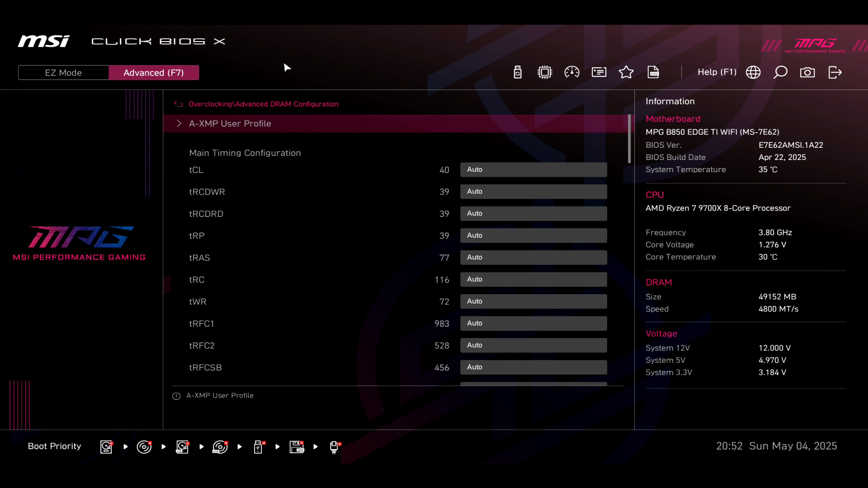868x488 pixels.
Task: Select Advanced (F7) mode
Action: pyautogui.click(x=154, y=73)
